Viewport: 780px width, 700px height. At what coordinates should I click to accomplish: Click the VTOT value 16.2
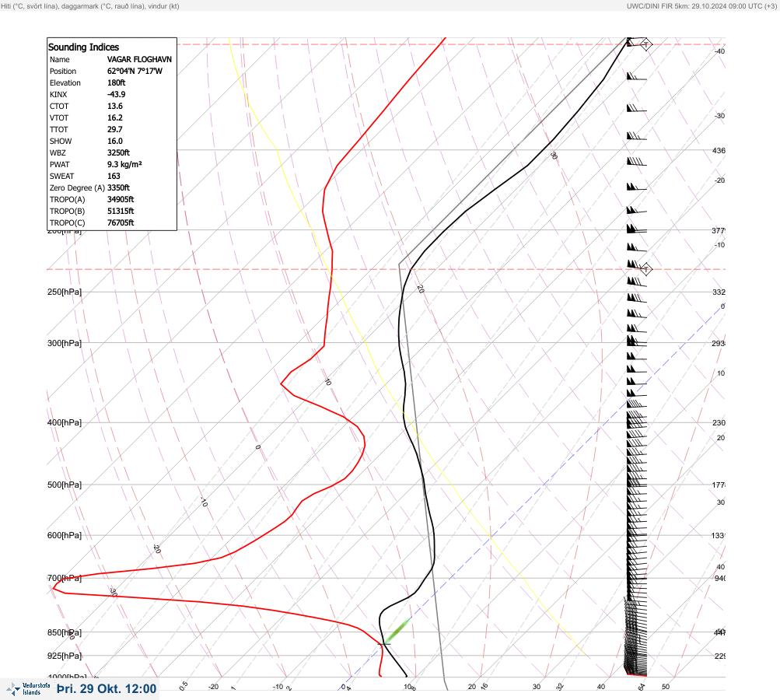click(115, 118)
